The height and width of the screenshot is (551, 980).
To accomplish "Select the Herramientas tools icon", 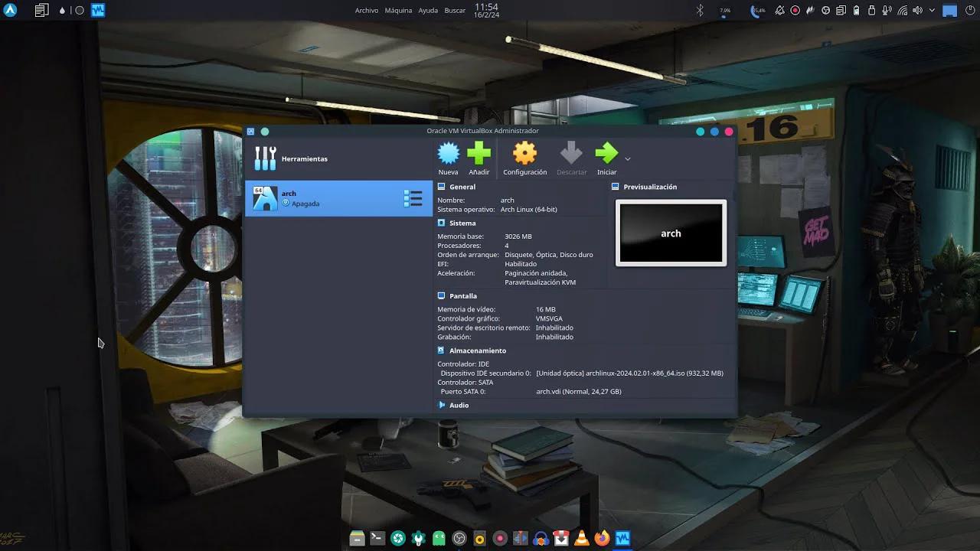I will pos(264,158).
